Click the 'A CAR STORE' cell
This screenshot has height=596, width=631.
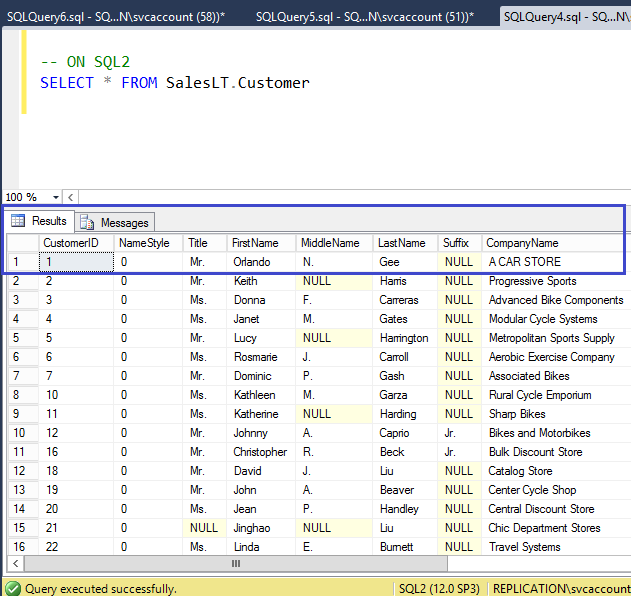524,262
